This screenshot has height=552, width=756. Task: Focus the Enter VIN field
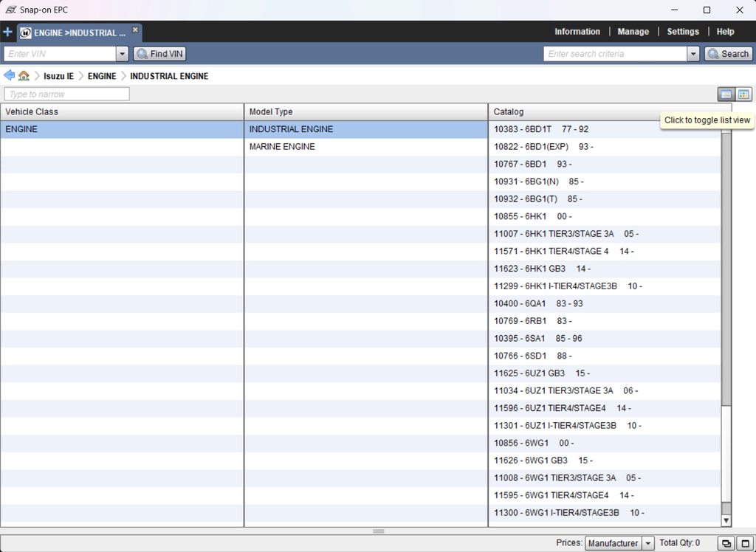[x=60, y=54]
